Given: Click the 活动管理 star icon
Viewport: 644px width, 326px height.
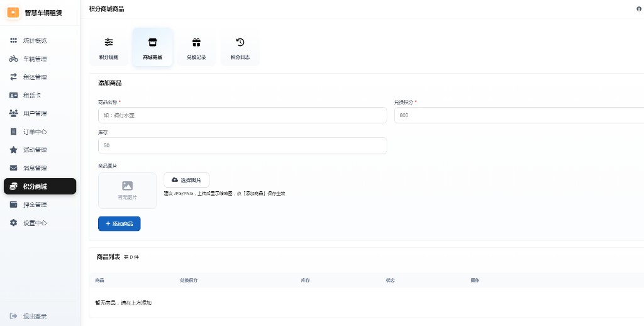Looking at the screenshot, I should (14, 150).
